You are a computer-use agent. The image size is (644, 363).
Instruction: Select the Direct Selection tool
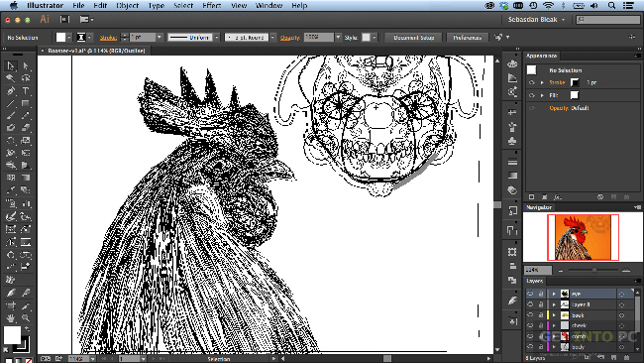(26, 65)
